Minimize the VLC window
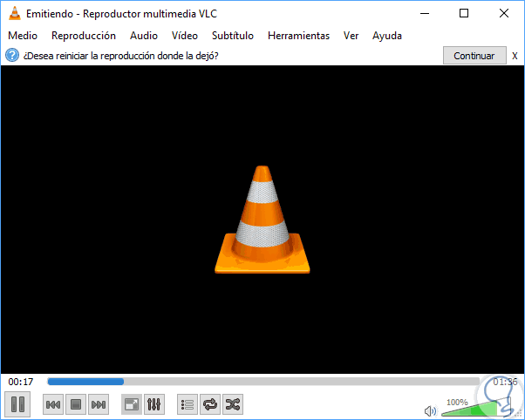The image size is (525, 420). (425, 14)
